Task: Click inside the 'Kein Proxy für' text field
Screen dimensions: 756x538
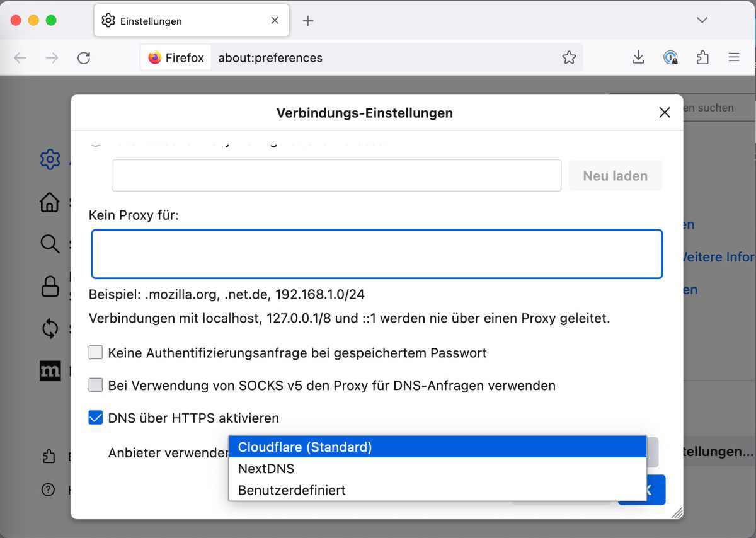Action: pyautogui.click(x=377, y=254)
